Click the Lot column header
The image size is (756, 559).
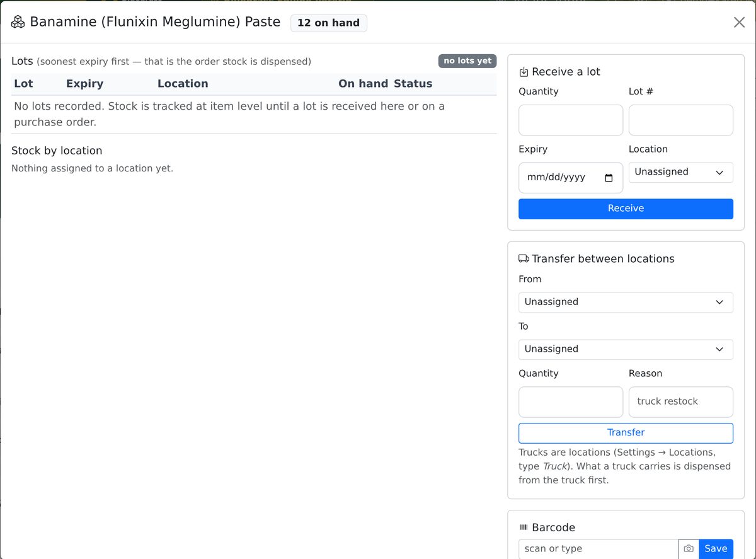23,84
